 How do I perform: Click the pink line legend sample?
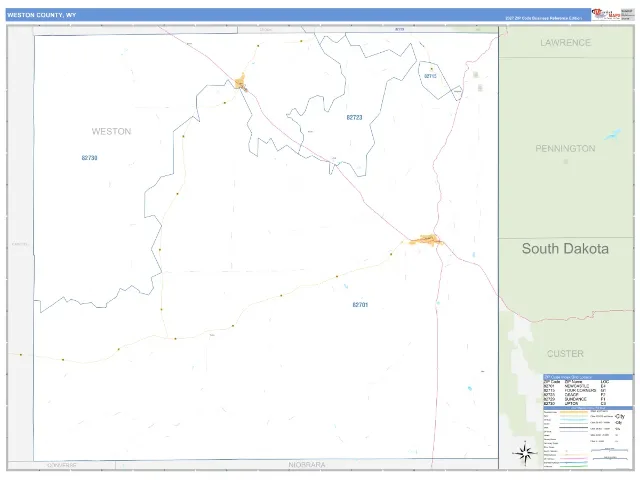[x=574, y=458]
